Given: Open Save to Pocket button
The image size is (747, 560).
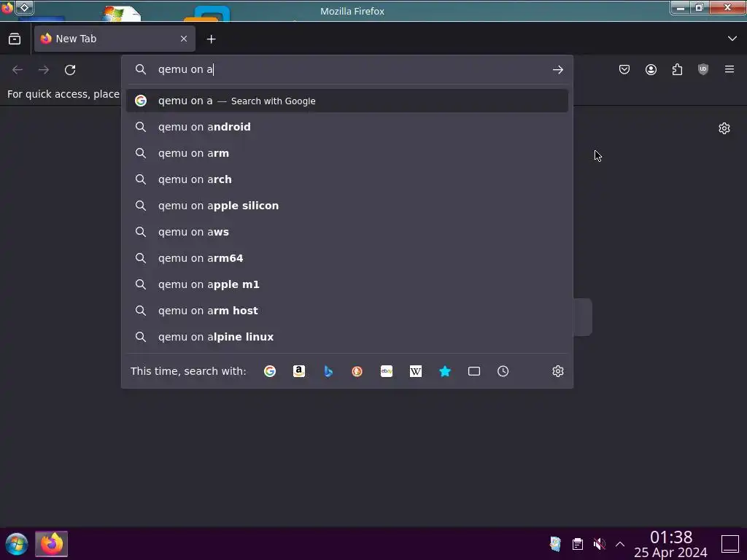Looking at the screenshot, I should point(624,69).
